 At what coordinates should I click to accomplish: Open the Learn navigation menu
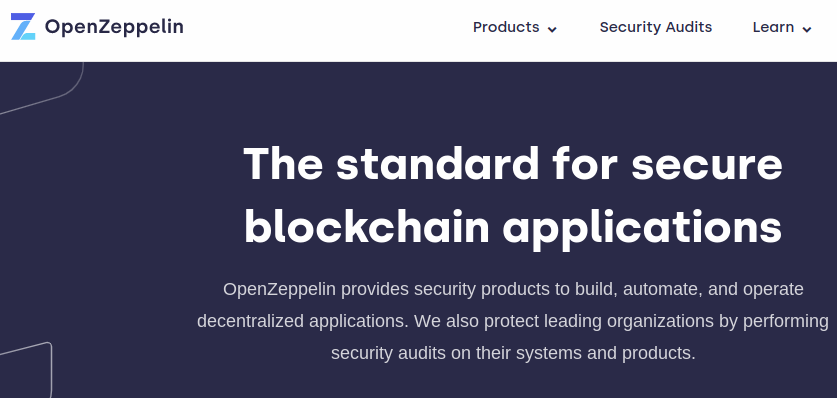pos(782,27)
